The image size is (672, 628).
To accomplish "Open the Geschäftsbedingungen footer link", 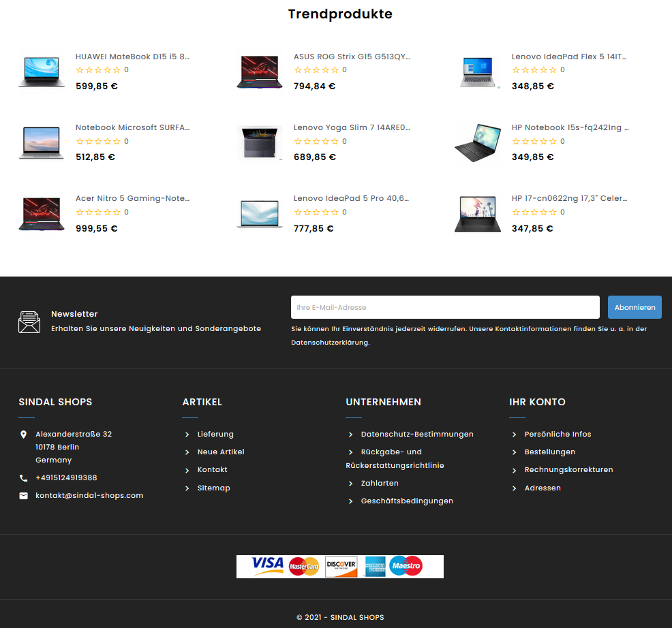I will tap(407, 501).
